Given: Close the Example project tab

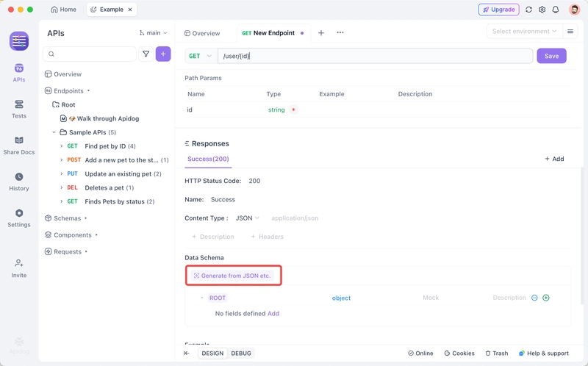Looking at the screenshot, I should click(130, 10).
